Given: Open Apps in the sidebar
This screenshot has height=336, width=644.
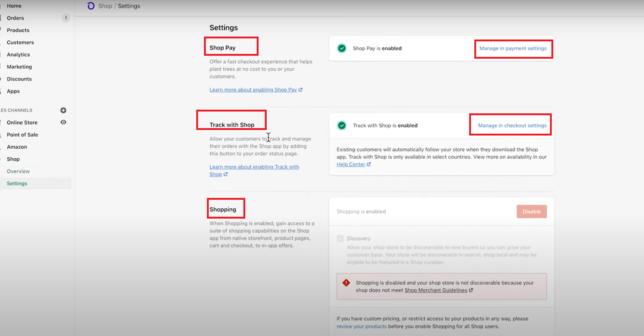Looking at the screenshot, I should 13,91.
